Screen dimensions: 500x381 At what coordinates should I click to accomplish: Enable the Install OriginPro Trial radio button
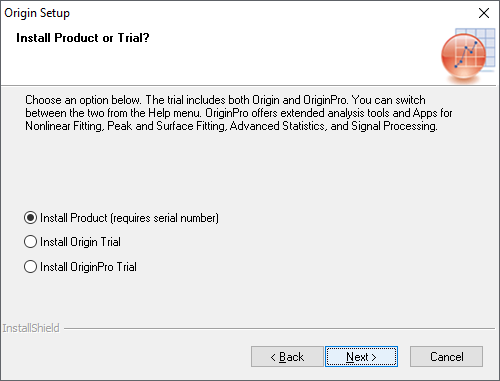click(30, 267)
